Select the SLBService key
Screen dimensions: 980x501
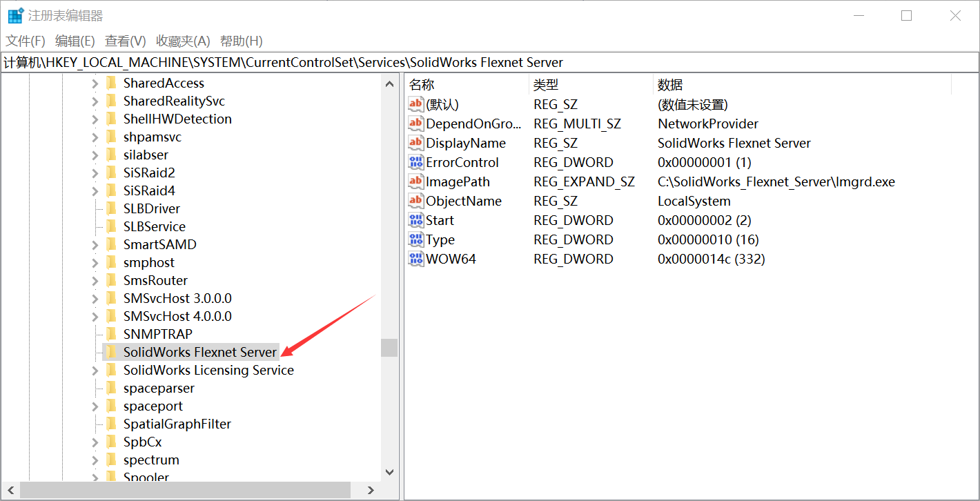click(x=155, y=227)
